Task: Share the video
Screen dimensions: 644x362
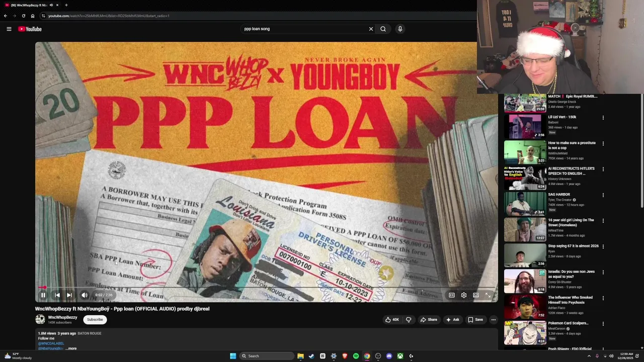Action: point(429,320)
